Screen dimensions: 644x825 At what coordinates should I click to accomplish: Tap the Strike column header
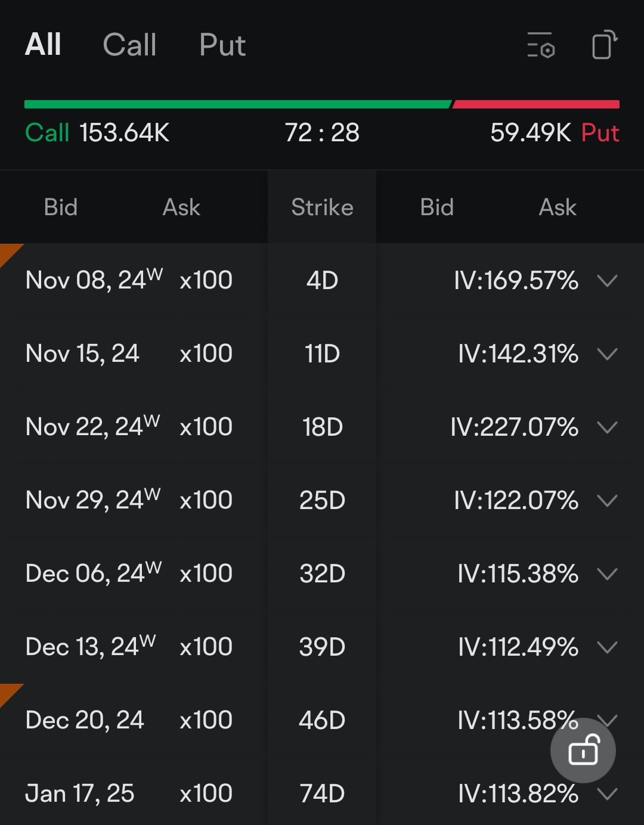pos(322,207)
